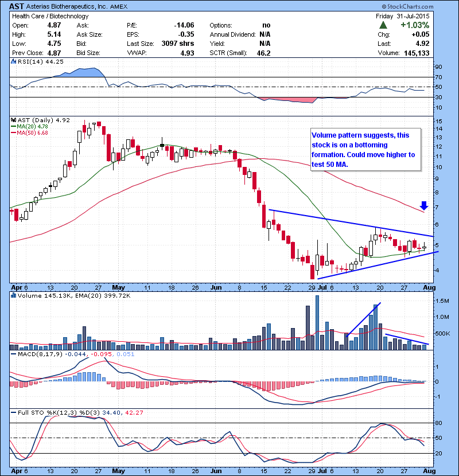Click the 70 level on RSI axis
Viewport: 459px width, 476px height.
click(438, 77)
